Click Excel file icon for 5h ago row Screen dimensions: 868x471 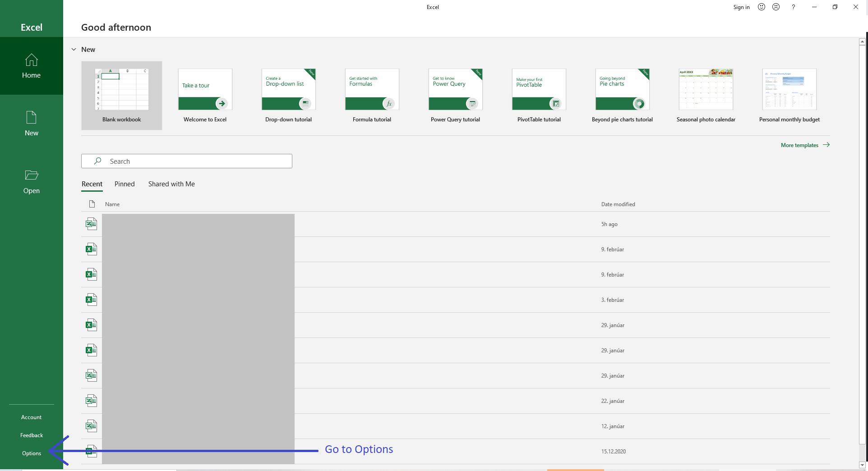click(91, 224)
